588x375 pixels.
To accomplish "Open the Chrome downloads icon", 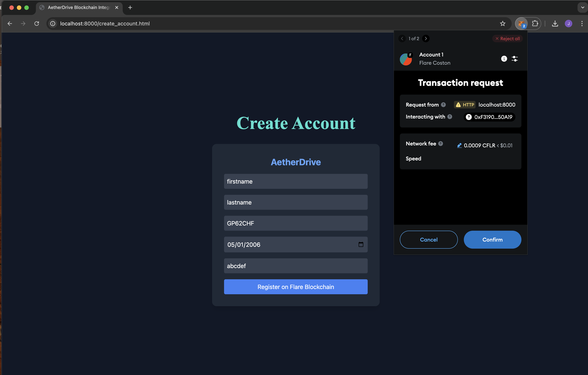I will point(555,24).
